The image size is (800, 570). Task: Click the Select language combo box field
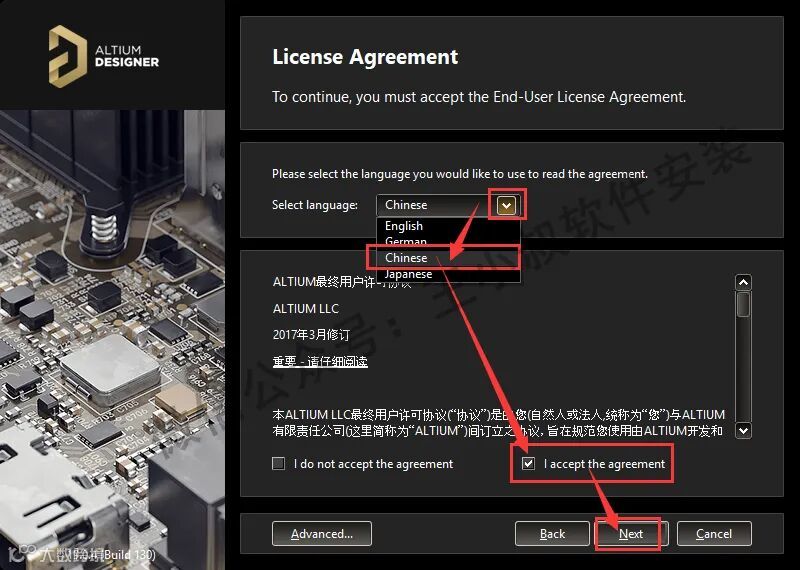448,205
